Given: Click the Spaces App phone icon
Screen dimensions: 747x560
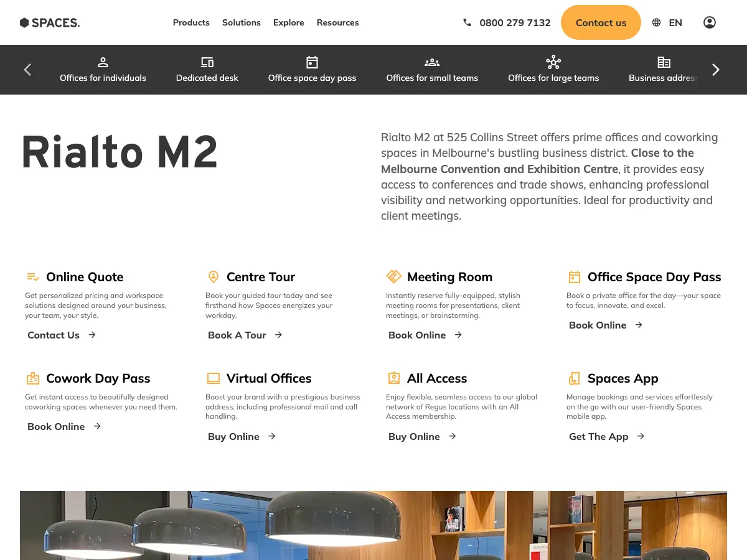Looking at the screenshot, I should click(x=575, y=378).
